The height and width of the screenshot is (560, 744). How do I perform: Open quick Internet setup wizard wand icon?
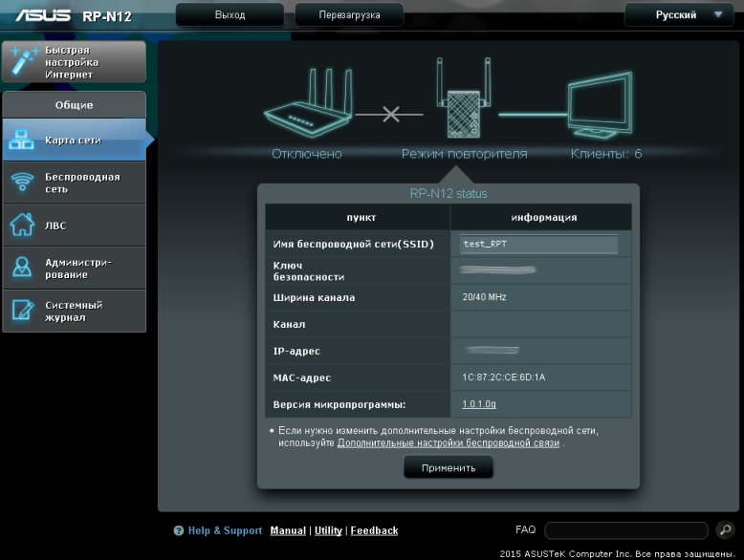click(24, 61)
